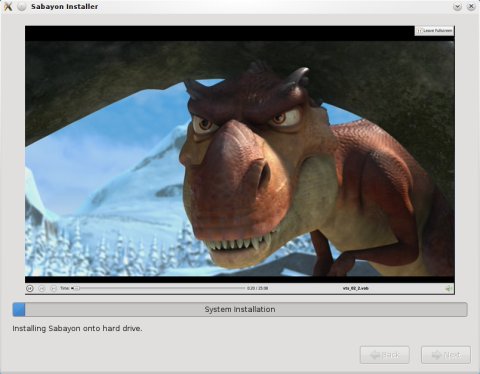The width and height of the screenshot is (480, 374).
Task: Click the next chapter button in player
Action: 53,288
